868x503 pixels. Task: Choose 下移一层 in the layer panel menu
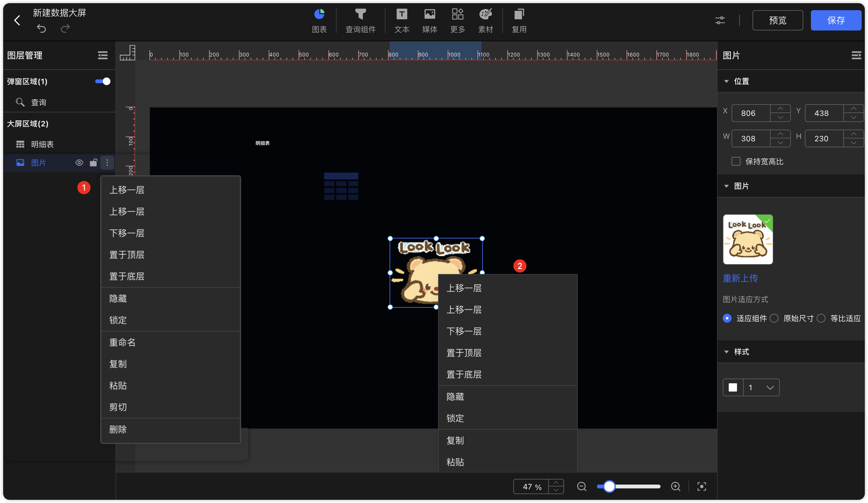(170, 233)
